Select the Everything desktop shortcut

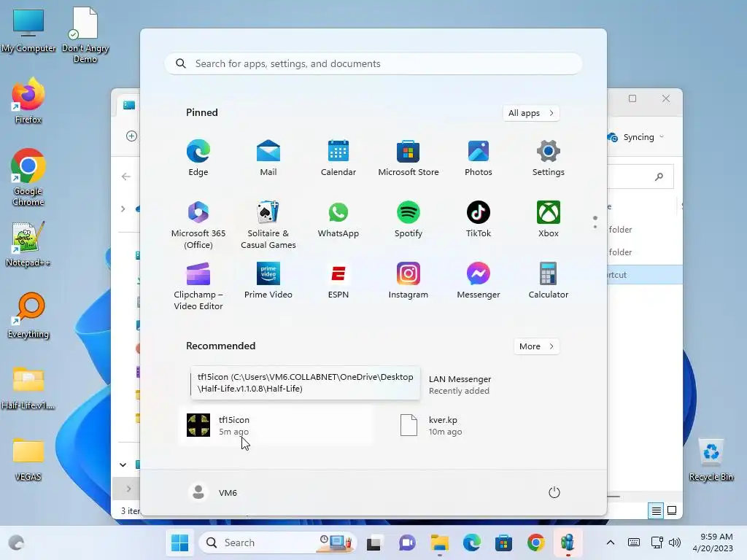28,315
